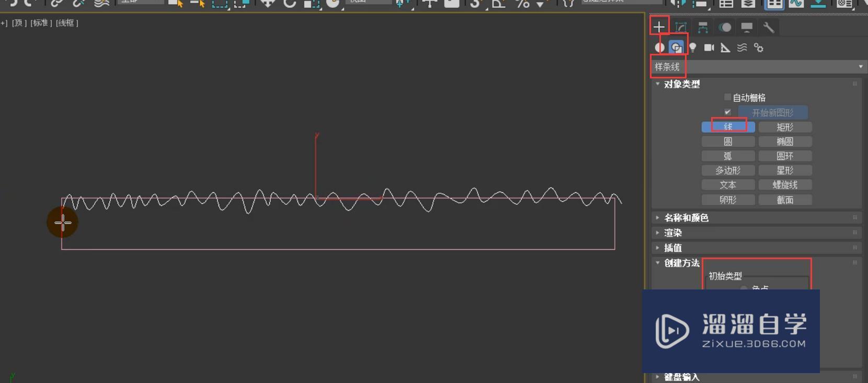Click the Bind to Space Warp icon
This screenshot has height=383, width=868.
pos(101,3)
